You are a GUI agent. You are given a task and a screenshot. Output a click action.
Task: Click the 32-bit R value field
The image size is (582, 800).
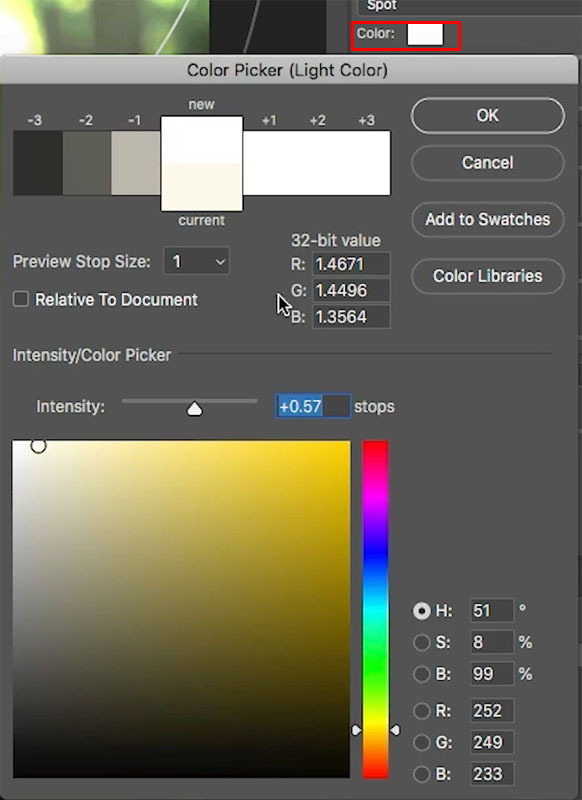pyautogui.click(x=351, y=264)
